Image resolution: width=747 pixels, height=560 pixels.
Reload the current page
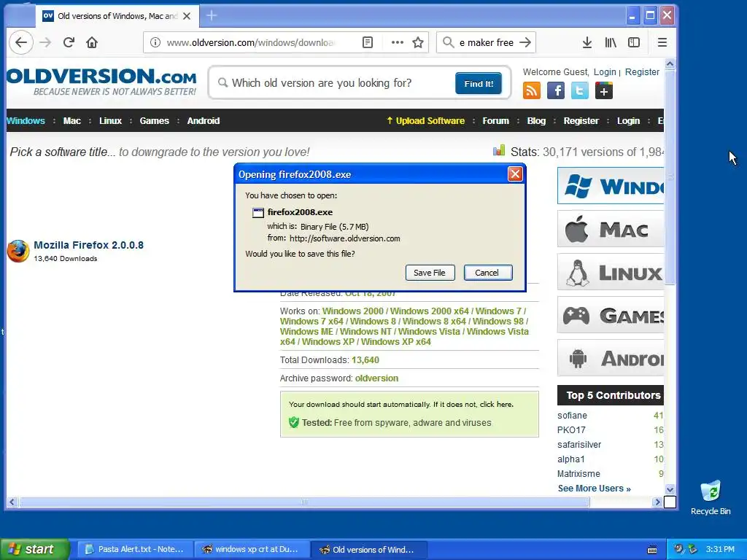pos(69,42)
